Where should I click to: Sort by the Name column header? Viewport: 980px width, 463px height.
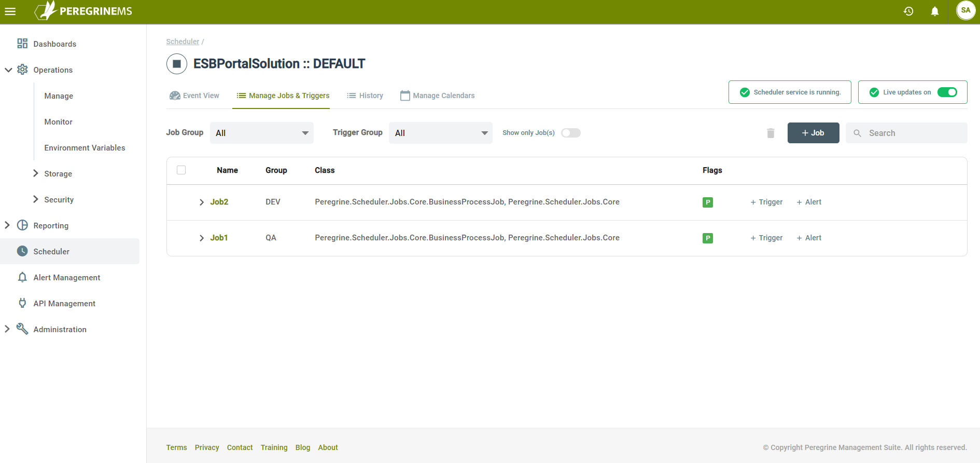(227, 170)
